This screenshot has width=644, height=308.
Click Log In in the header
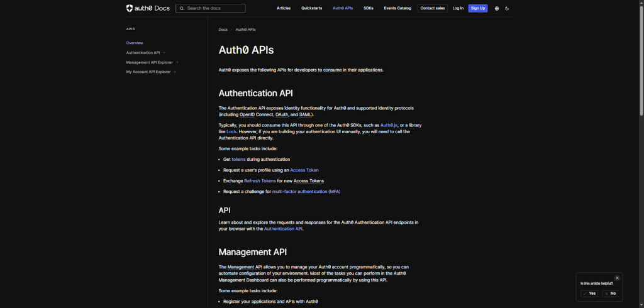[458, 8]
